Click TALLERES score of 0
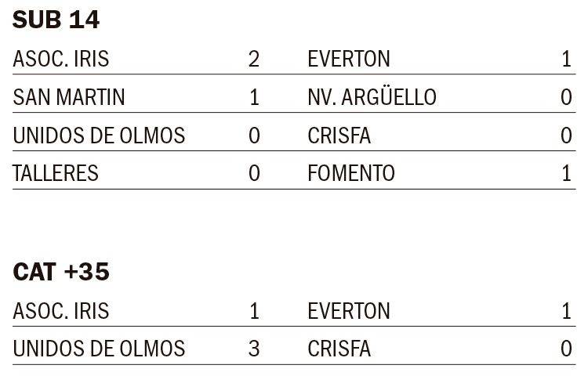This screenshot has width=588, height=376. tap(254, 173)
